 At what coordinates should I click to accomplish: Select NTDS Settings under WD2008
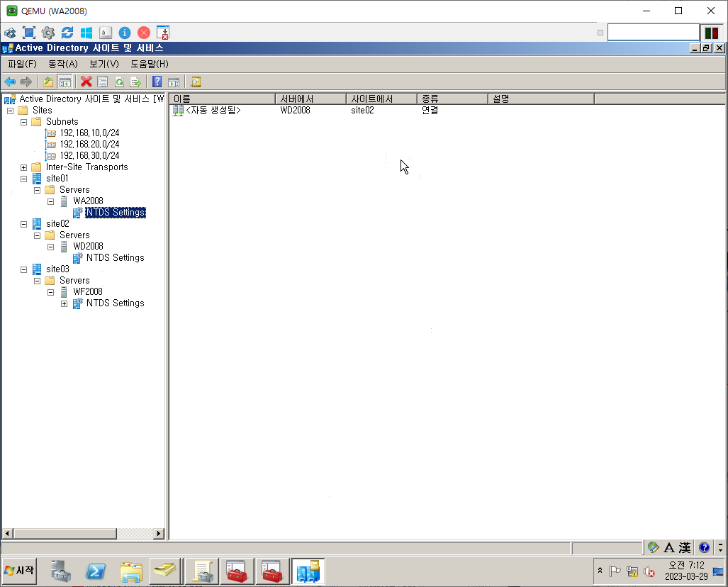(115, 258)
